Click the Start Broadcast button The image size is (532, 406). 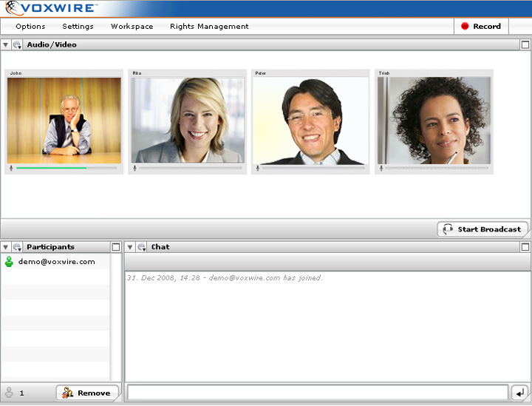point(482,229)
